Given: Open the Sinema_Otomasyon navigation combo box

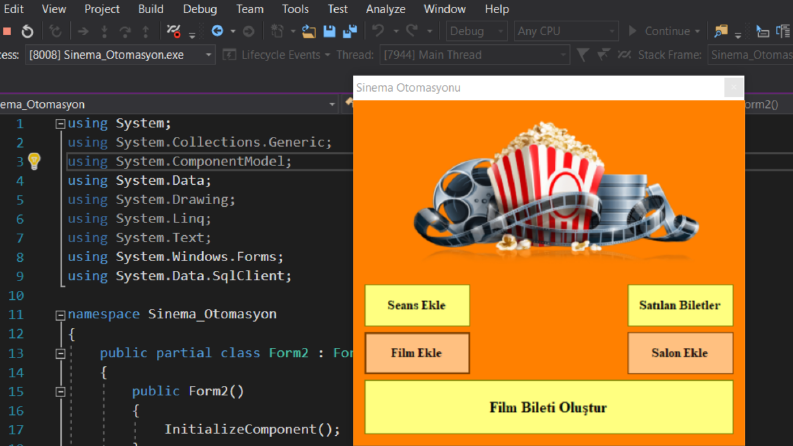Looking at the screenshot, I should coord(169,104).
